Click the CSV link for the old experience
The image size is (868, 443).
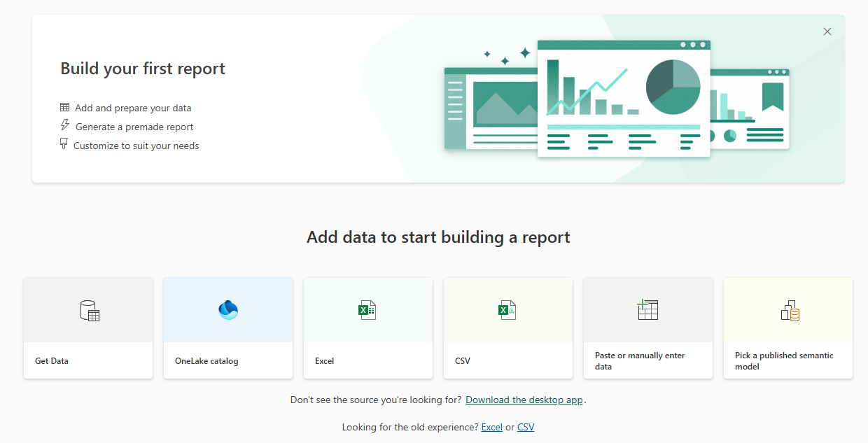[526, 427]
